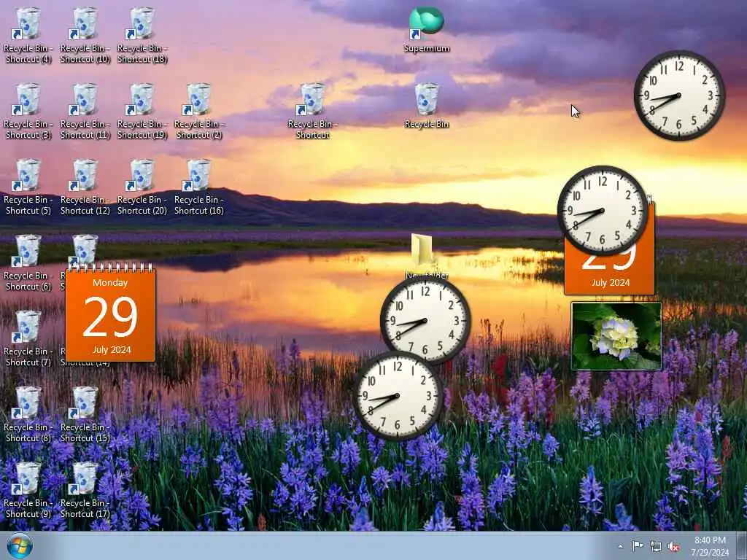Screen dimensions: 747x560
Task: Select Recycle Bin - Shortcut (17)
Action: pos(85,489)
